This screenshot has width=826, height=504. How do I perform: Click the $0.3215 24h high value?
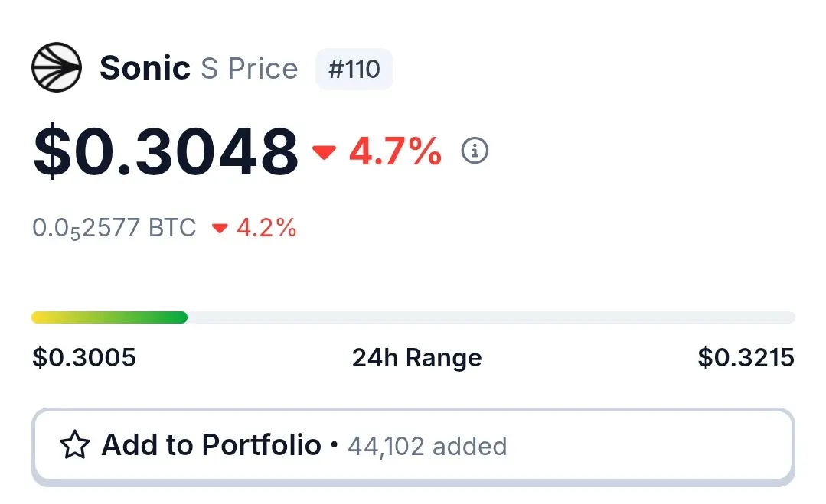coord(746,358)
